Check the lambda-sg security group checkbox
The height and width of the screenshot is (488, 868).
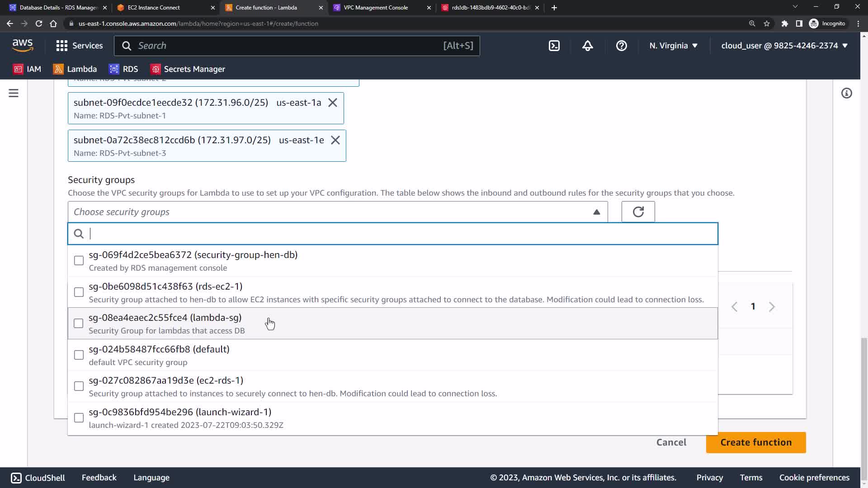point(79,324)
